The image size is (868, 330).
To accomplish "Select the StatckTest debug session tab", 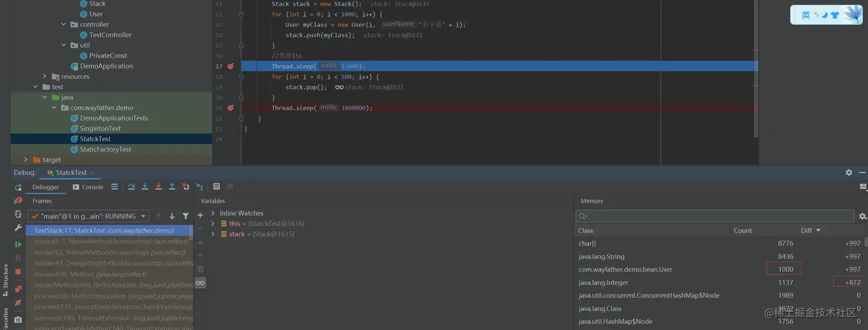I will pyautogui.click(x=71, y=172).
